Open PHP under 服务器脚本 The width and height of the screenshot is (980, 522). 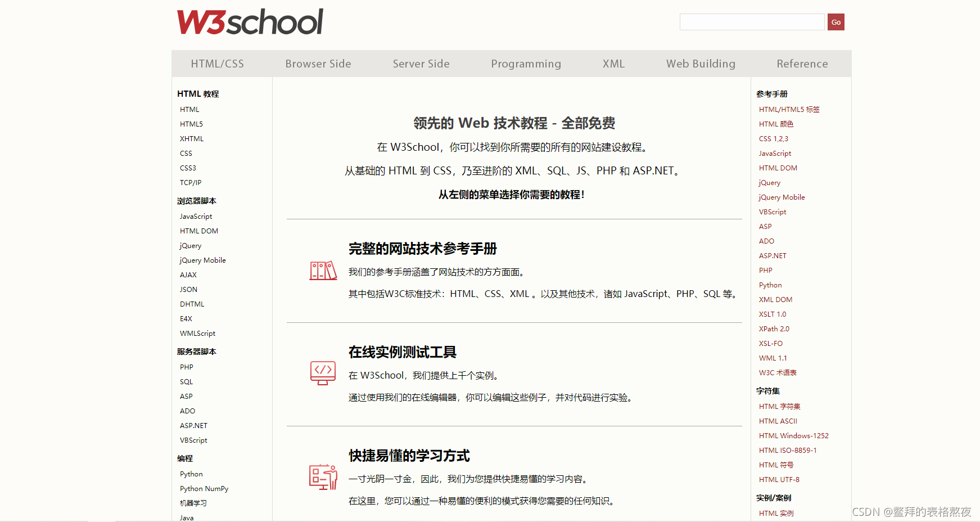(x=187, y=367)
